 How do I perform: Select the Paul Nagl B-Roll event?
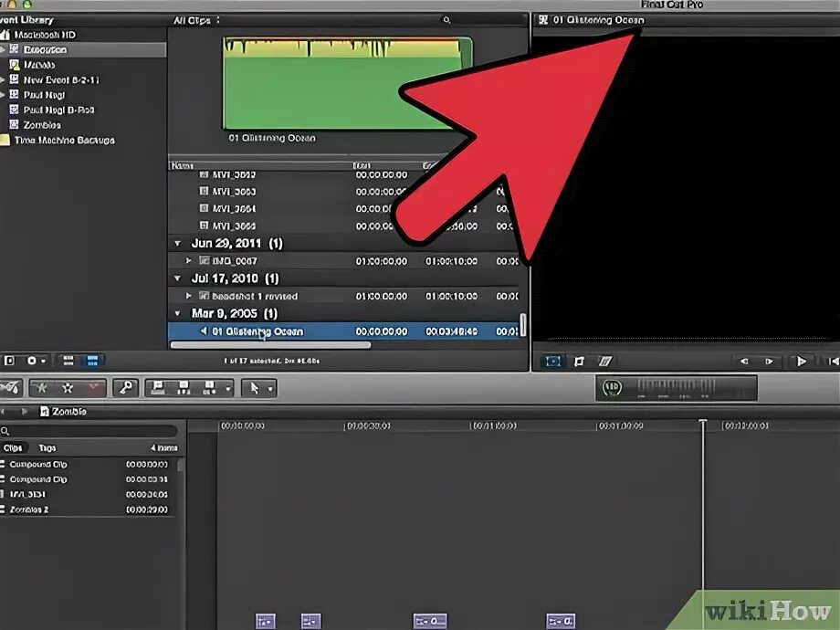(x=58, y=110)
